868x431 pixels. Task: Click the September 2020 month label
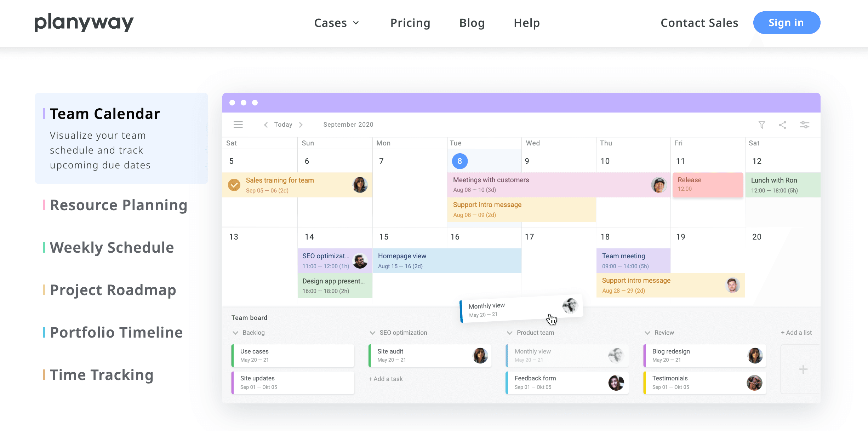point(348,125)
